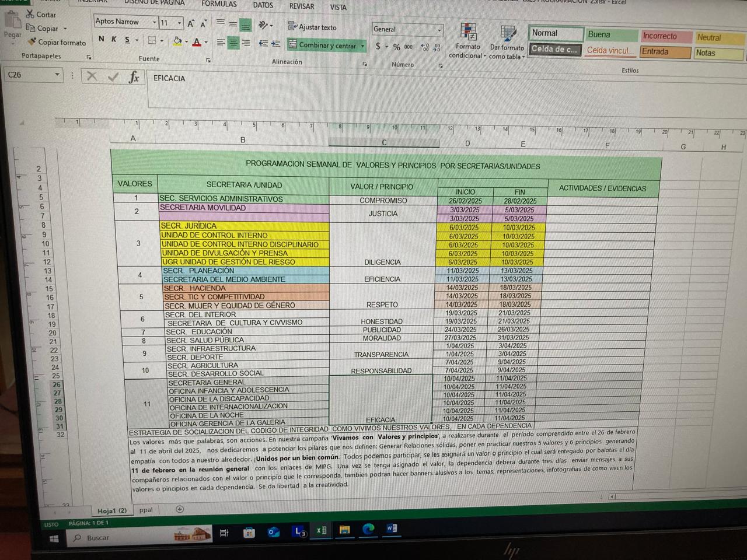Viewport: 747px width, 560px height.
Task: Switch to the ppal sheet tab
Action: 146,510
